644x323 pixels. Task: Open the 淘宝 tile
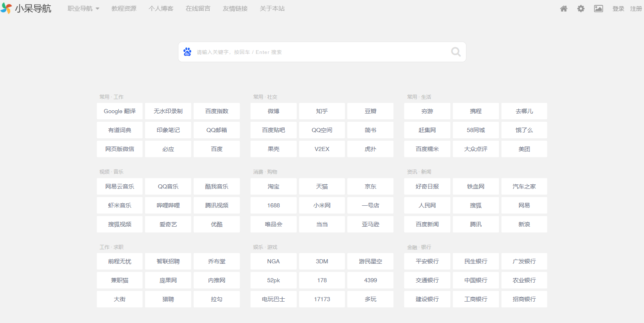tap(274, 186)
